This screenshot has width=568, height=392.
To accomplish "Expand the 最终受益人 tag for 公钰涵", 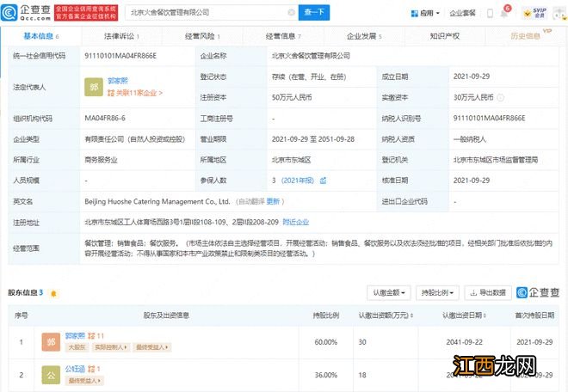I will 84,381.
